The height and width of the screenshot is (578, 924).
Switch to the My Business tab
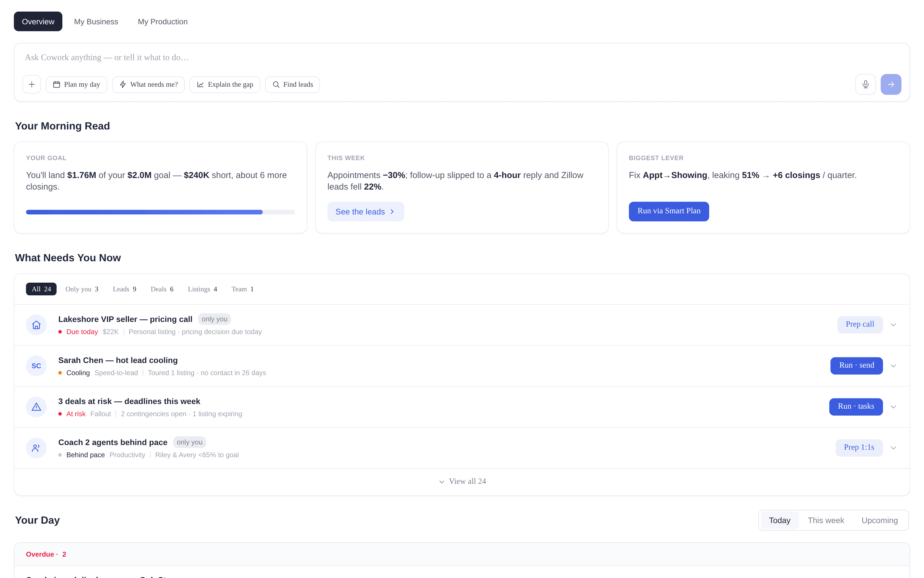pyautogui.click(x=96, y=21)
